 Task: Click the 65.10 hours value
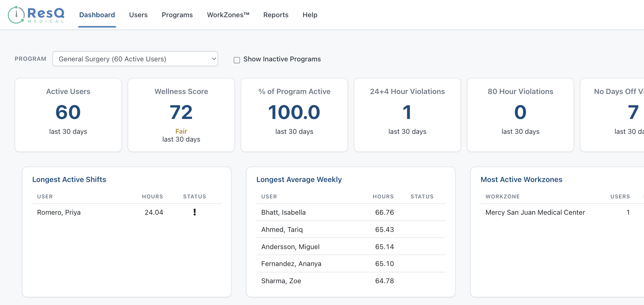pyautogui.click(x=384, y=264)
